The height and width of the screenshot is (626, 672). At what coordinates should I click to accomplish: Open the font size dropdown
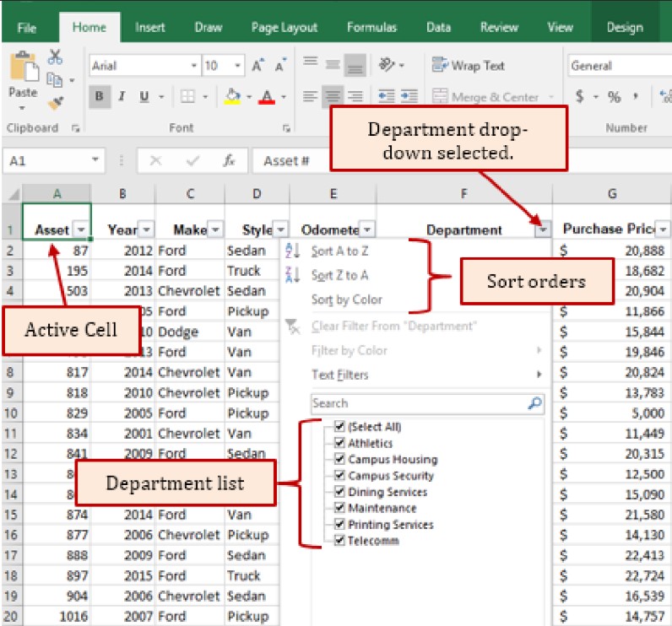[237, 66]
